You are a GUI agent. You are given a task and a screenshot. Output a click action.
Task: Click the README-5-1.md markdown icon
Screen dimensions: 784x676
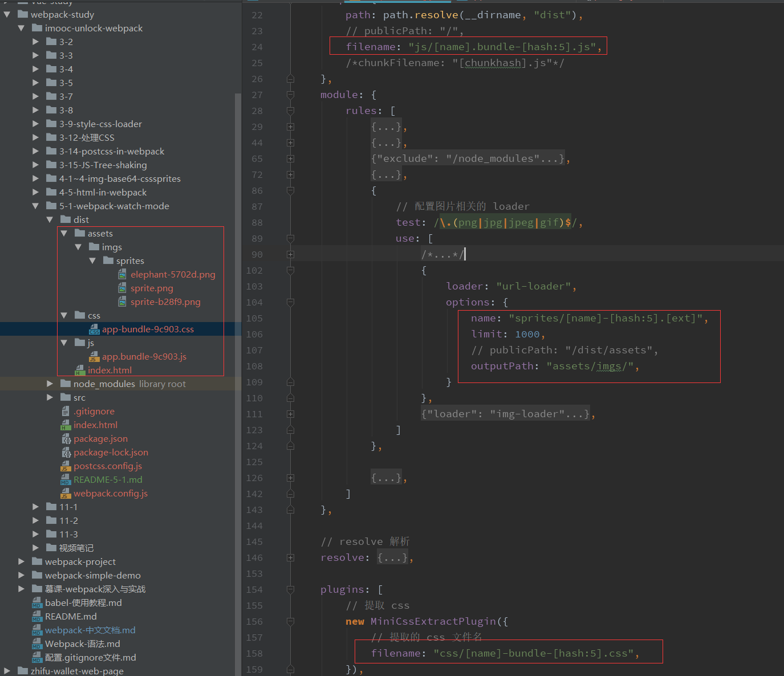tap(66, 480)
